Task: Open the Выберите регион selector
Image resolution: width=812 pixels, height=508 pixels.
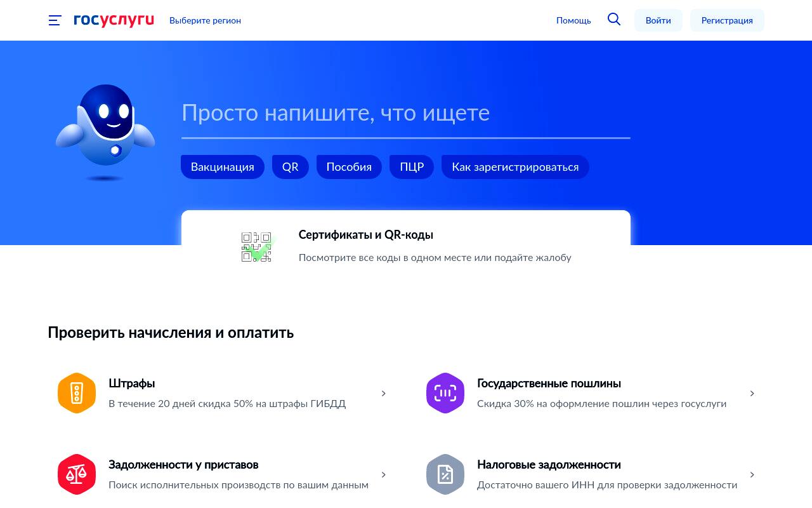Action: (x=205, y=20)
